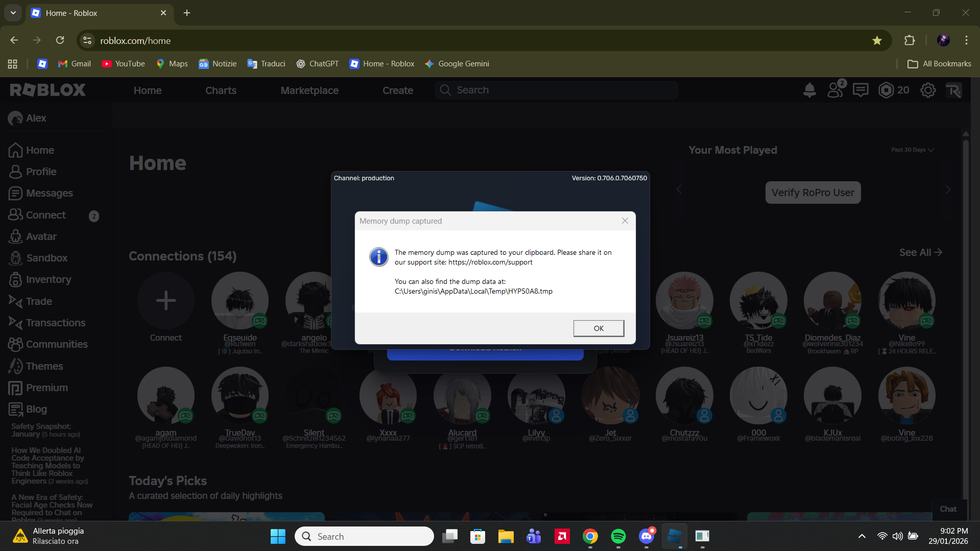
Task: Open Eqseuide connection avatar
Action: 240,300
